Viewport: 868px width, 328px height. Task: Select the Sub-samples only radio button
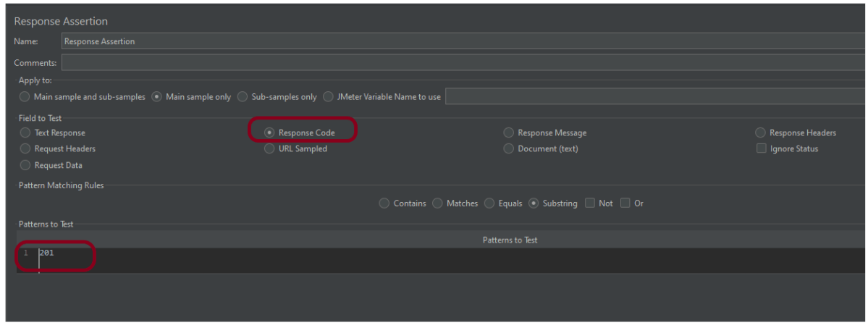click(x=243, y=97)
